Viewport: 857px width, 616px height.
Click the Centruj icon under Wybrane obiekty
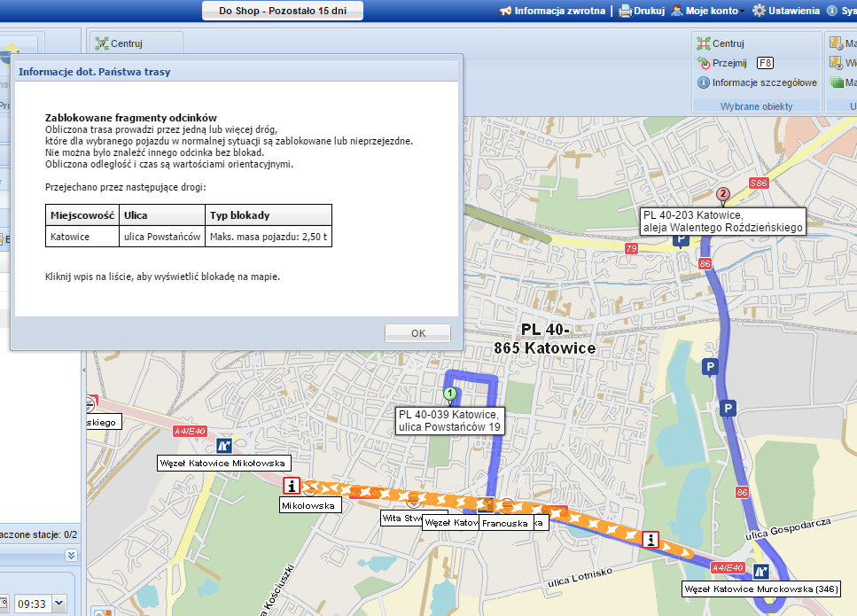click(704, 43)
